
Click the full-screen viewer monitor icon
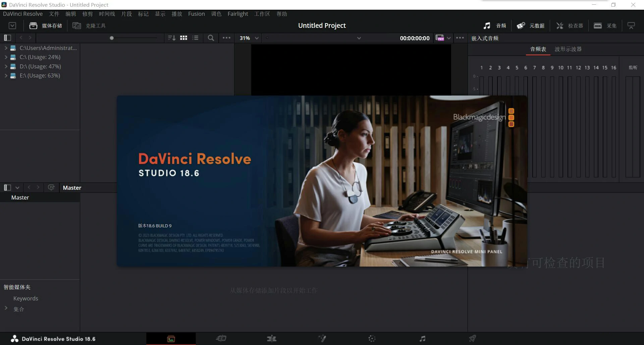pos(631,25)
